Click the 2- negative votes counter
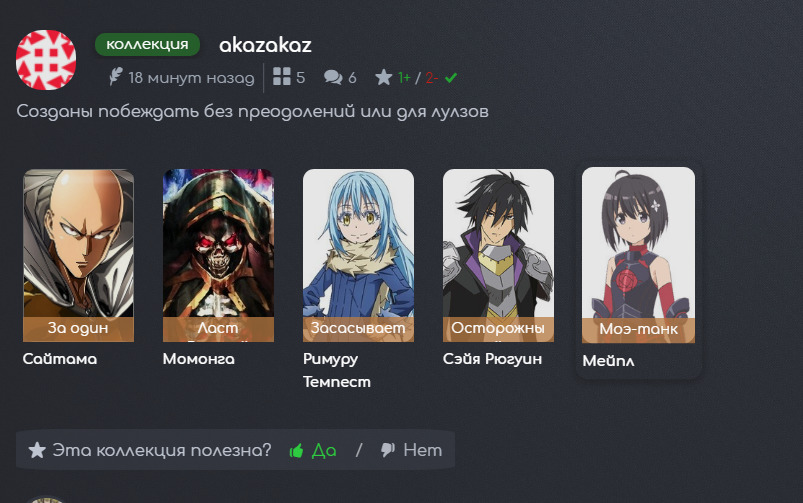Screen dimensions: 803x503 click(x=431, y=77)
